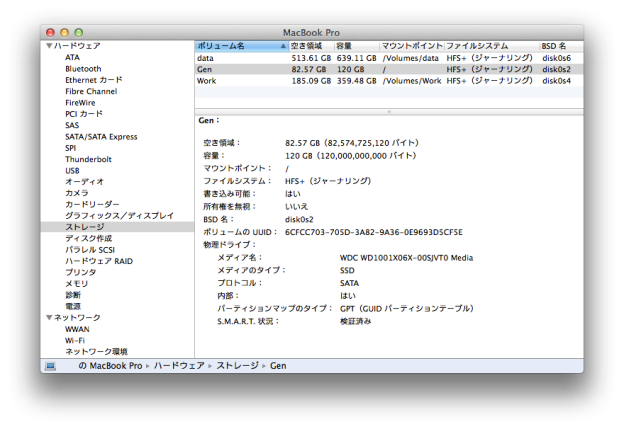The height and width of the screenshot is (429, 624).
Task: Select SPI in the sidebar
Action: (x=70, y=148)
